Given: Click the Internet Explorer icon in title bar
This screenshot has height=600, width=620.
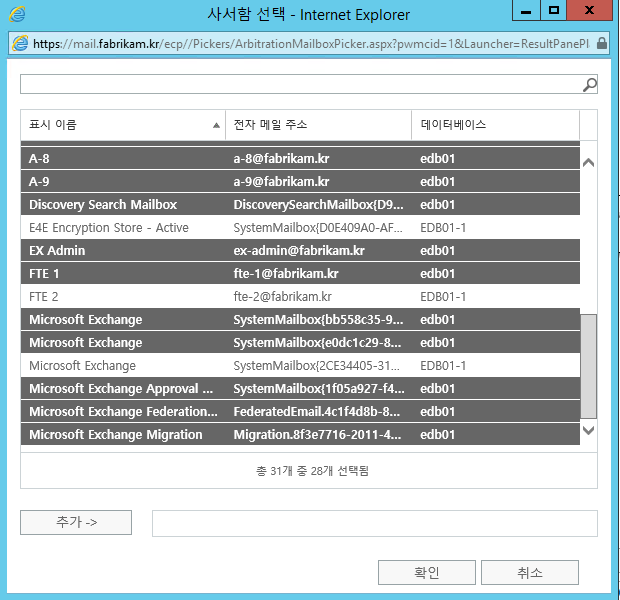Looking at the screenshot, I should click(17, 14).
